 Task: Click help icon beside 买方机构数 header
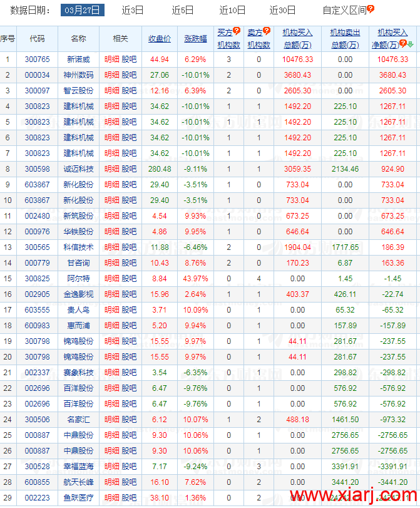(237, 31)
